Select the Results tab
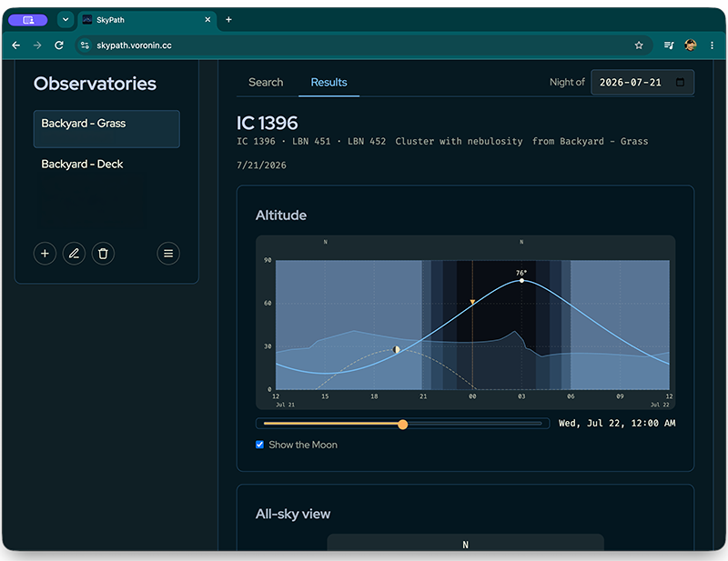The image size is (728, 561). pos(329,82)
